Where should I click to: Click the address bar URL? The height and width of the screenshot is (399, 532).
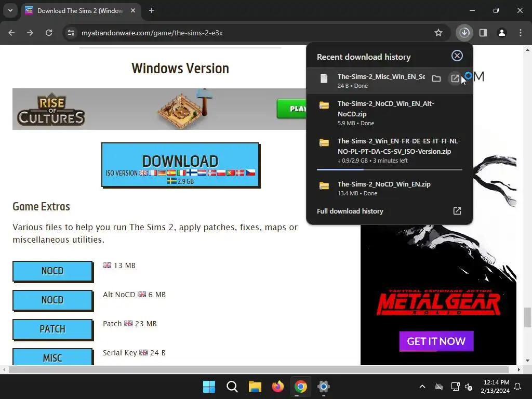pyautogui.click(x=152, y=33)
